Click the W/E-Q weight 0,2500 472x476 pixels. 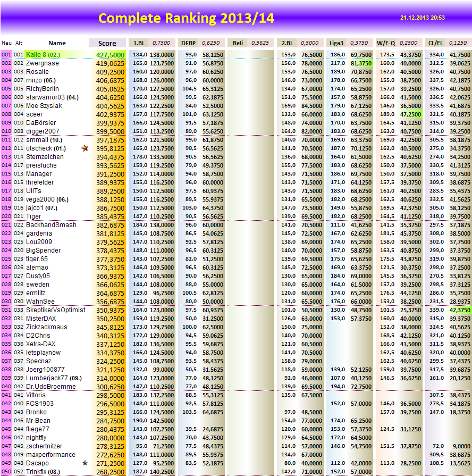[409, 43]
